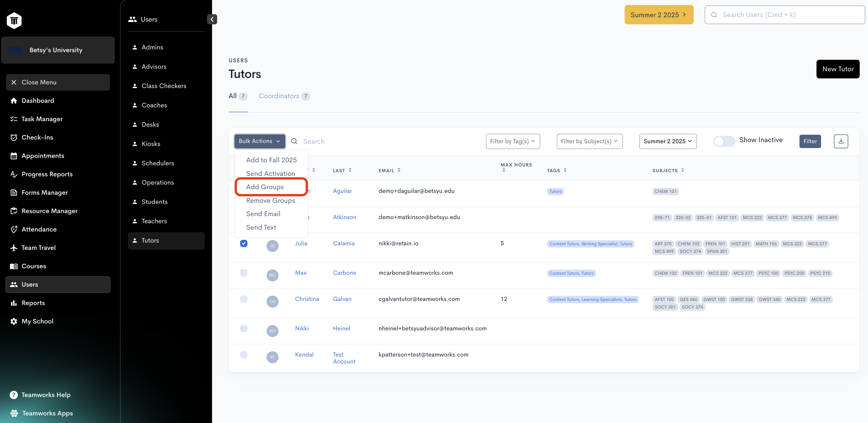Viewport: 868px width, 423px height.
Task: Click the Appointments calendar icon
Action: point(14,156)
